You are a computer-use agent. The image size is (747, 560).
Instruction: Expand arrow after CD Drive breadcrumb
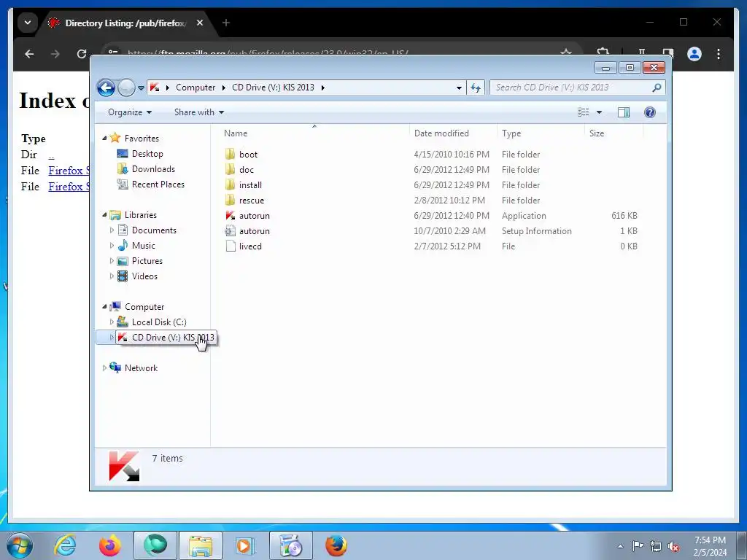pos(323,87)
